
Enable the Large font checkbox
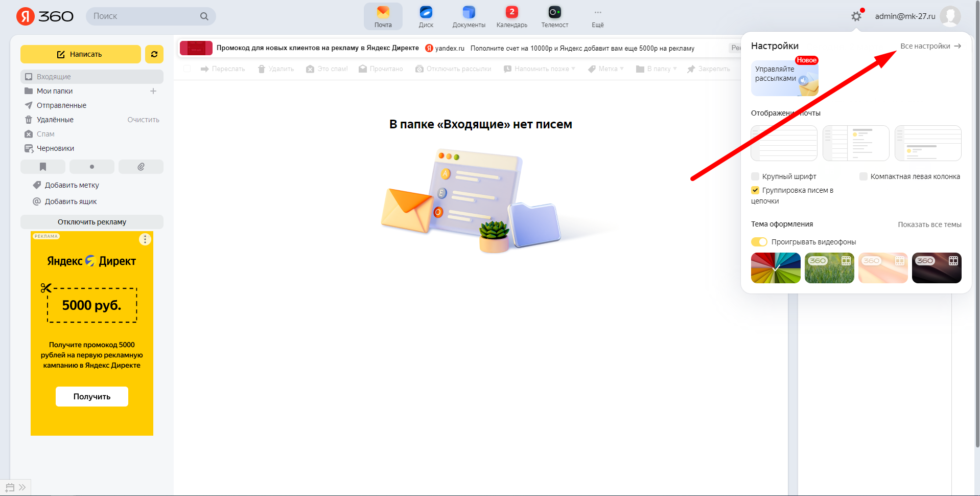755,176
